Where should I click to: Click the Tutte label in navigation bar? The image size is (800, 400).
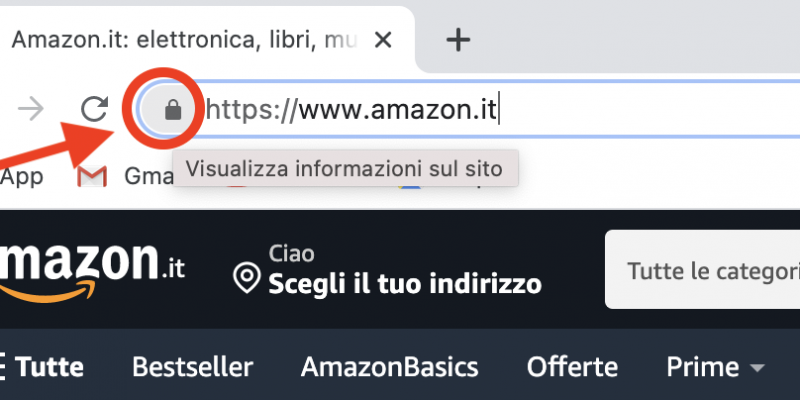tap(49, 367)
